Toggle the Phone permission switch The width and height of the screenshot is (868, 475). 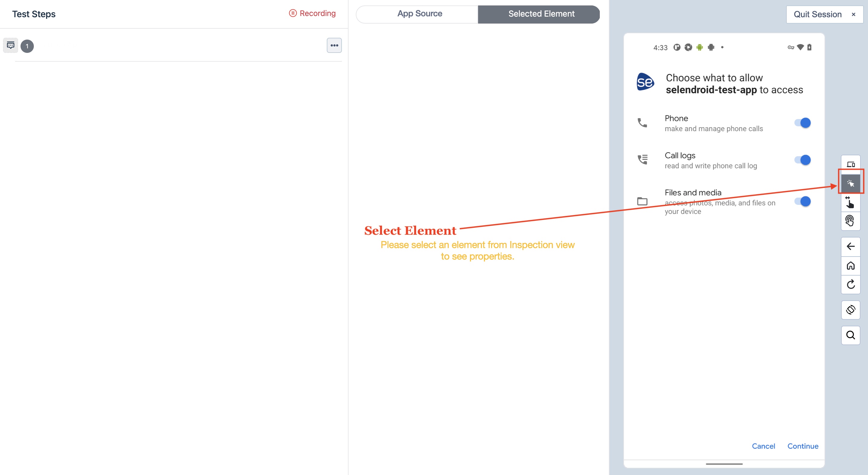click(803, 123)
